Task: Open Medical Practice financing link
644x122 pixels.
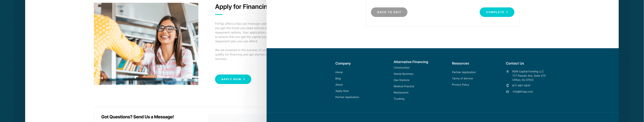Action: [404, 86]
